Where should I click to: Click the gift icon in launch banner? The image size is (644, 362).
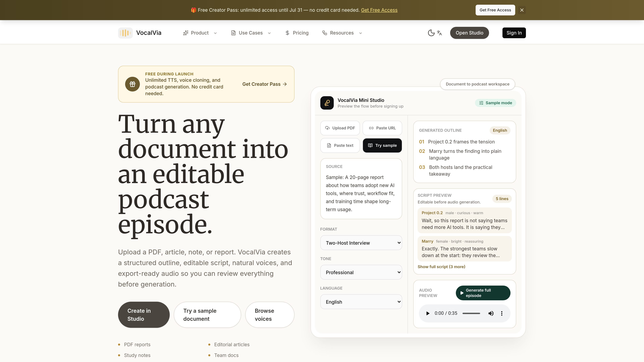132,84
